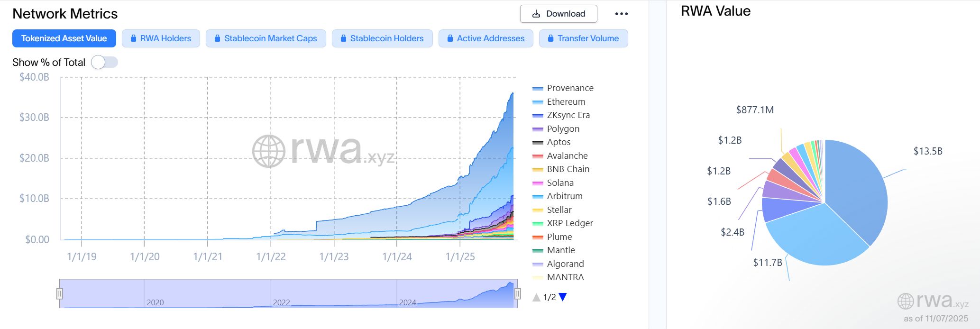Click the lock icon on Stablecoin Holders
This screenshot has height=329, width=980.
tap(343, 38)
